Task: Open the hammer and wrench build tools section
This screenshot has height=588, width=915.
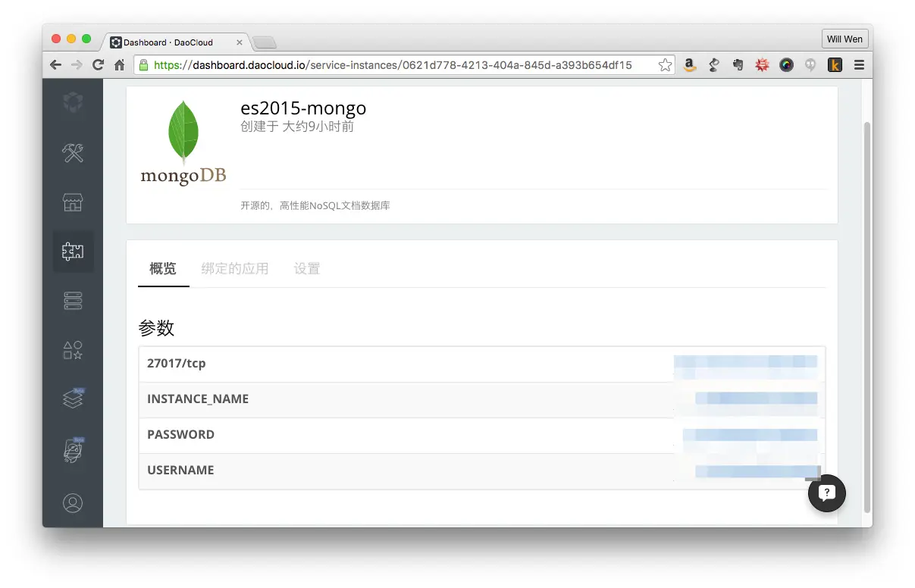Action: point(73,153)
